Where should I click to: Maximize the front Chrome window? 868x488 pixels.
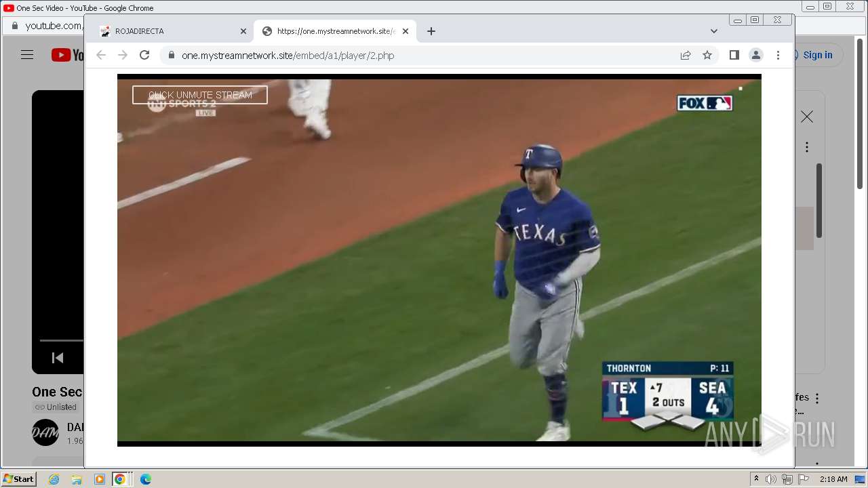(755, 20)
